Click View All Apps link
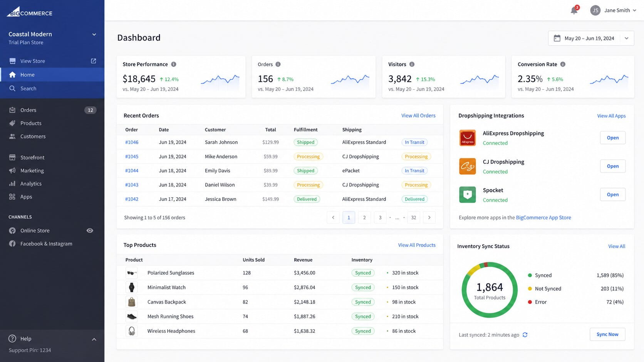644x362 pixels. tap(611, 116)
